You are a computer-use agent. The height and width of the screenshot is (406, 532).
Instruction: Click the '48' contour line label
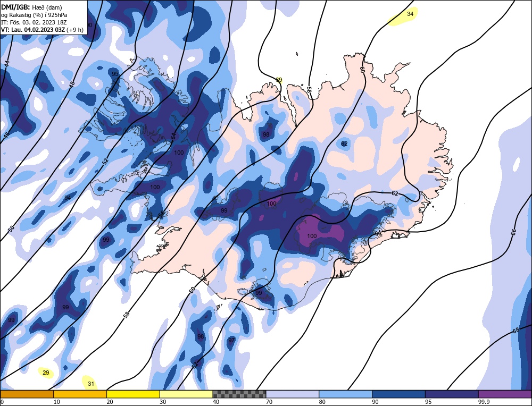point(72,84)
